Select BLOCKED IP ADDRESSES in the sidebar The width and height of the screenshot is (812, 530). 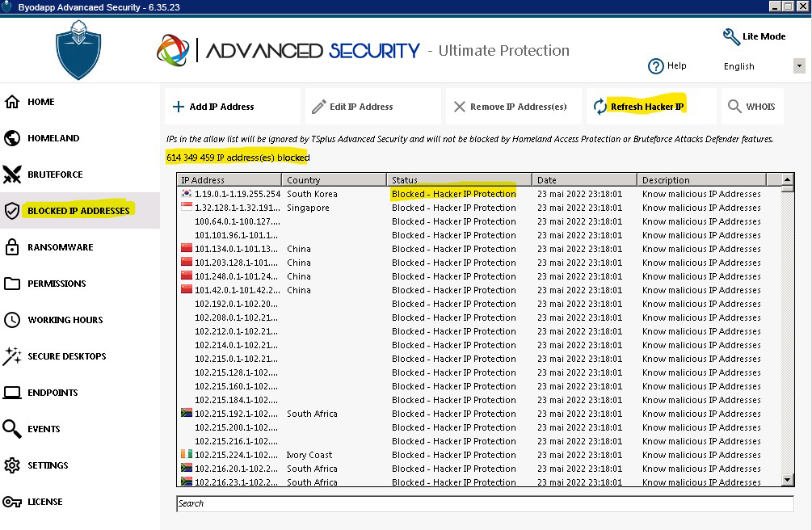[78, 211]
